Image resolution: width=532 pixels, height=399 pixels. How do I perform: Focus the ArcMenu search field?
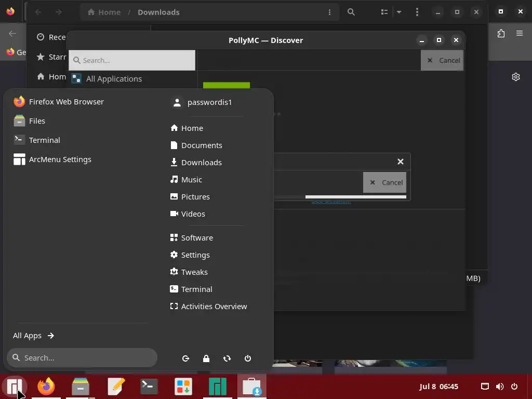tap(82, 357)
